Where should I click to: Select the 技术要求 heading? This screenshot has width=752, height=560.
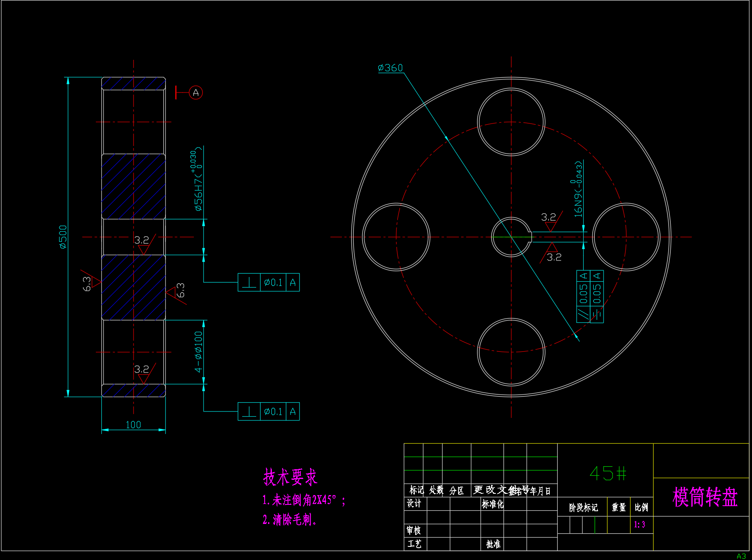click(x=290, y=477)
